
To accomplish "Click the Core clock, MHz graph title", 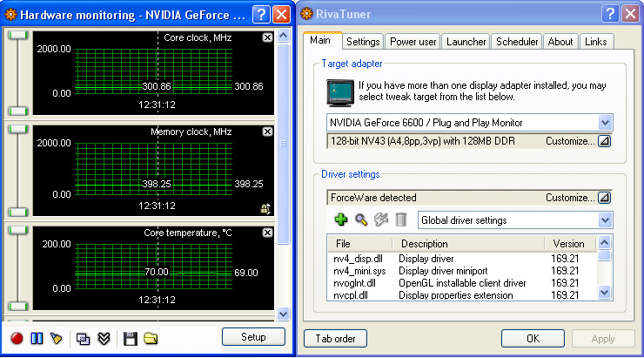I will [x=198, y=37].
